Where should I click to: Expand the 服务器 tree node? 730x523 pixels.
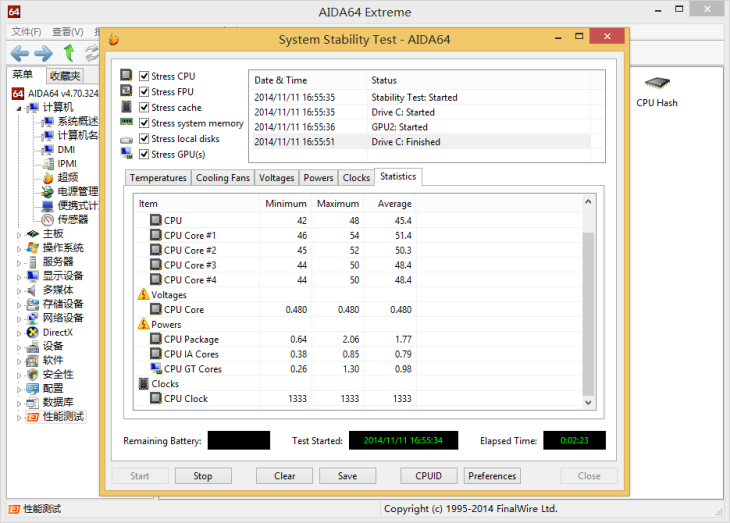[x=19, y=263]
